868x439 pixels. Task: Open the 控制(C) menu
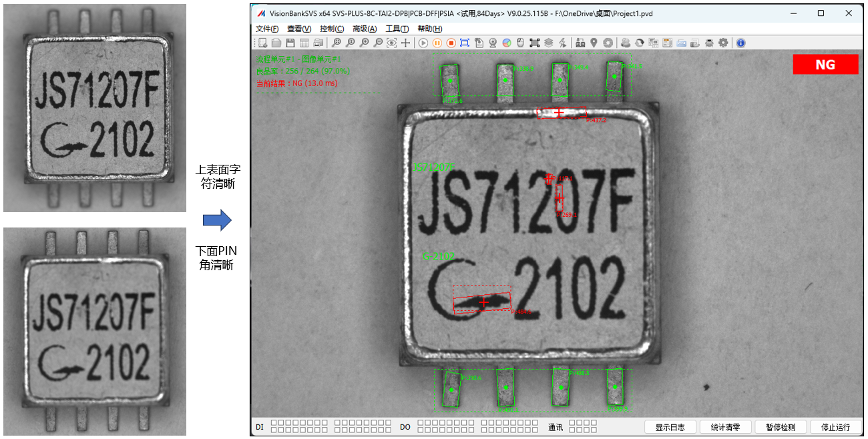[x=332, y=29]
